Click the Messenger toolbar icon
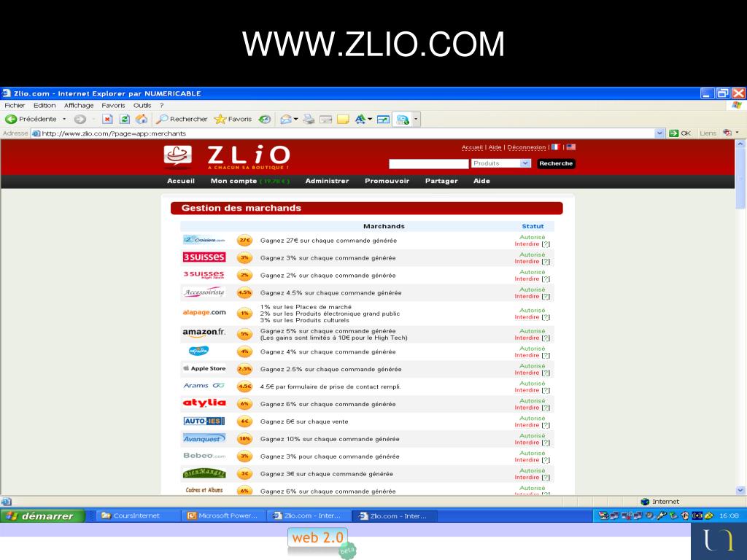The image size is (747, 560). [x=403, y=120]
